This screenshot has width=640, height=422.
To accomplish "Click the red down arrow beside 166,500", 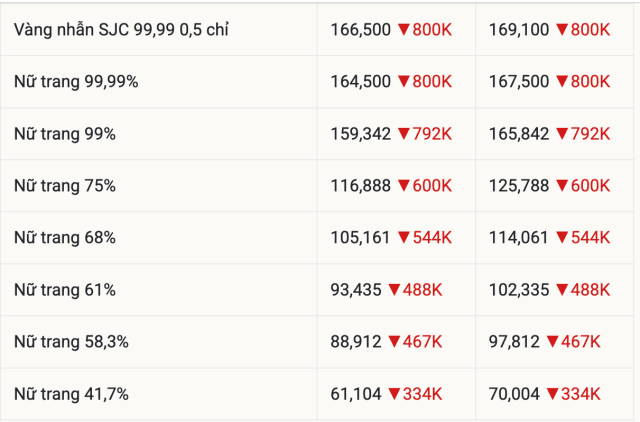I will tap(404, 30).
